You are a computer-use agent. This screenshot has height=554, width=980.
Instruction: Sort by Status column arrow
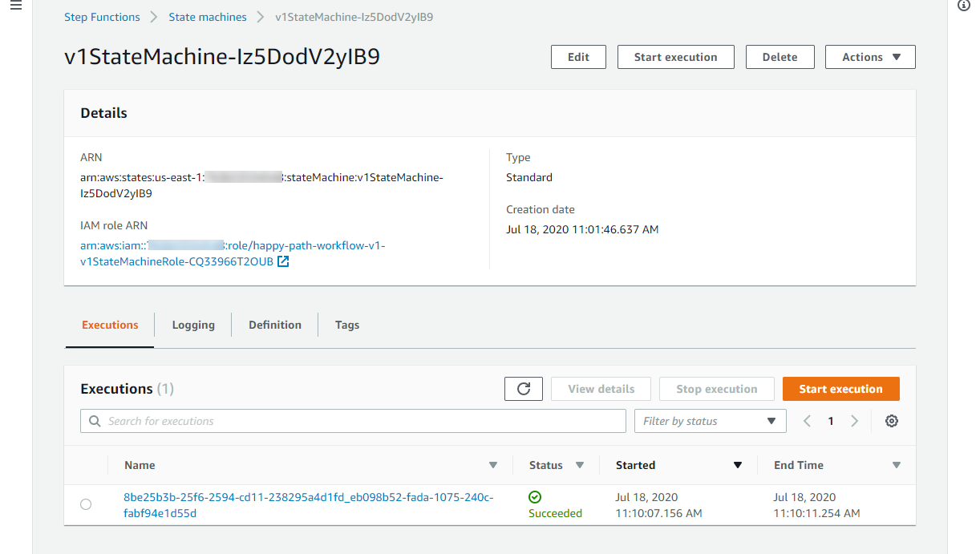point(580,465)
